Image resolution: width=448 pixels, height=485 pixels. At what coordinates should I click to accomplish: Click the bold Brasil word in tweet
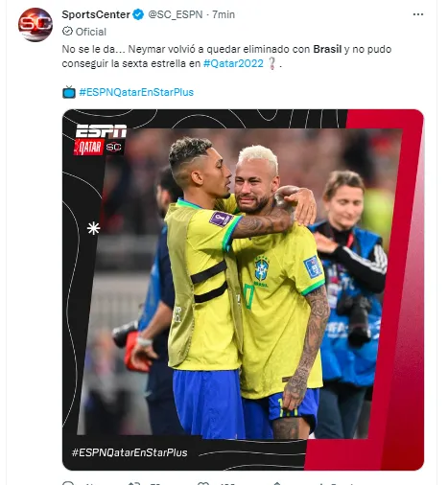(x=327, y=49)
